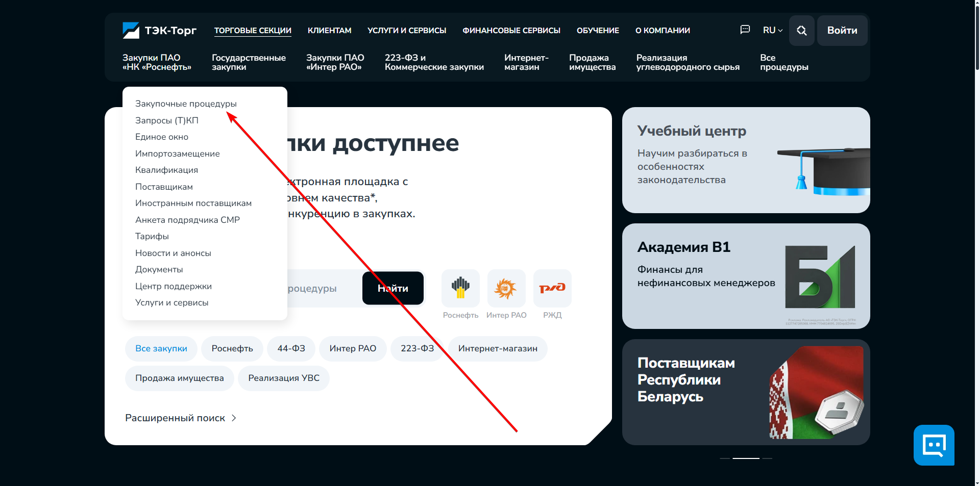Select Услуги и сервисы in dropdown menu
The height and width of the screenshot is (486, 980).
point(171,302)
